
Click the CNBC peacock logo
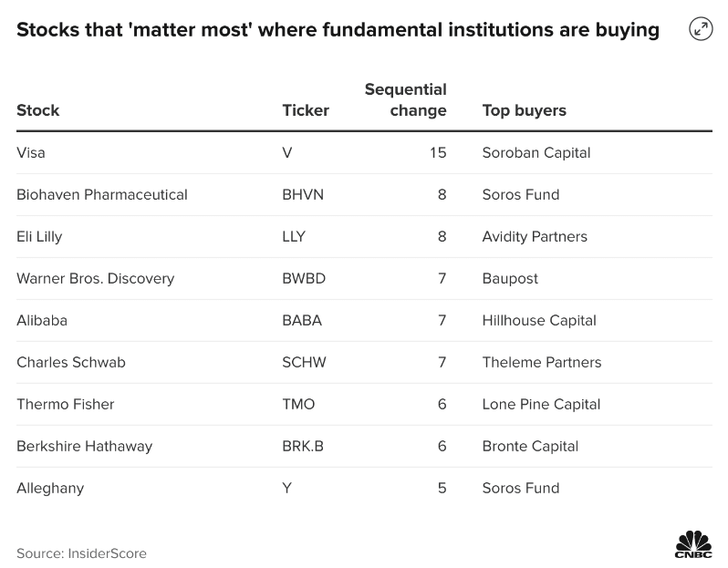pos(693,544)
